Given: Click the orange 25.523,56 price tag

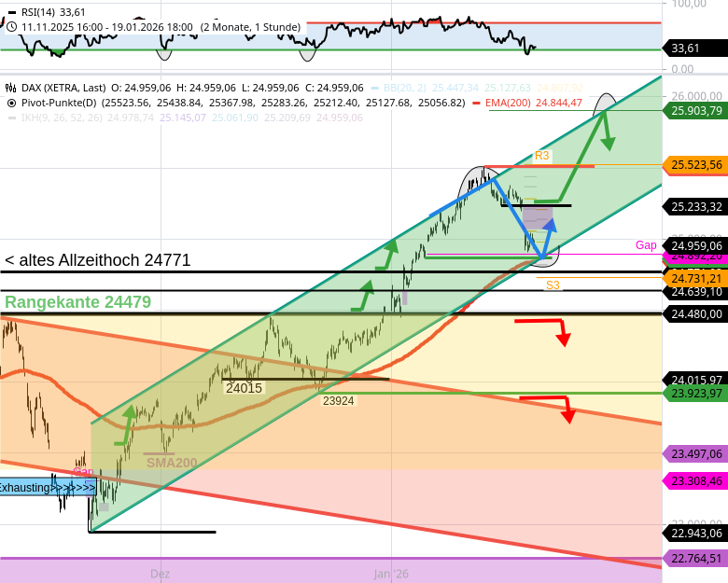Looking at the screenshot, I should click(x=696, y=165).
